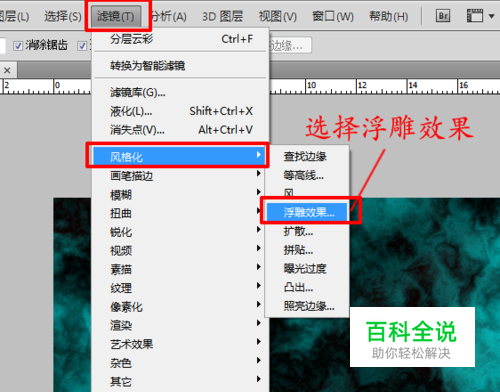
Task: Toggle the checkbox right of 消除锯齿
Action: coord(82,45)
